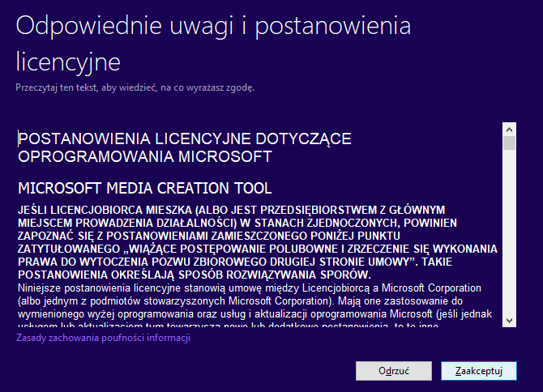Viewport: 543px width, 392px height.
Task: Click the heading MICROSOFT MEDIA CREATION TOOL
Action: (145, 188)
